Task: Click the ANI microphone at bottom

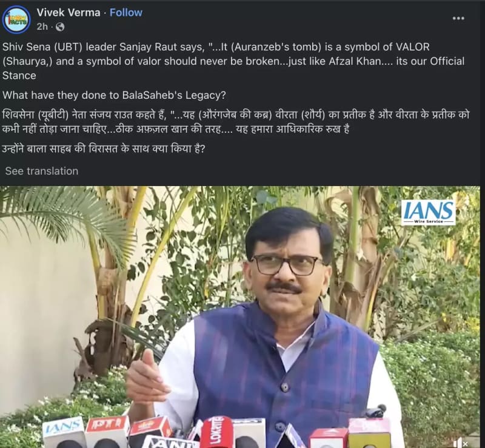Action: point(169,442)
